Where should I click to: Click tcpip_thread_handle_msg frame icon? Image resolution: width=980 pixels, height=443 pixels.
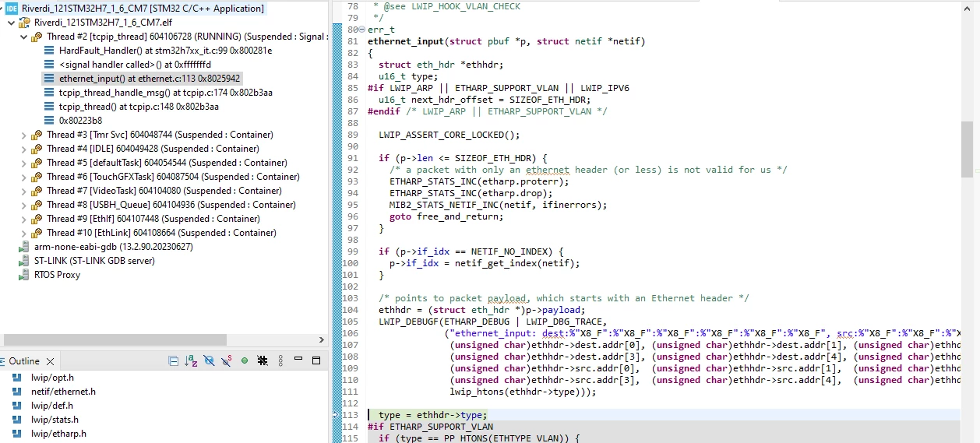[x=48, y=93]
